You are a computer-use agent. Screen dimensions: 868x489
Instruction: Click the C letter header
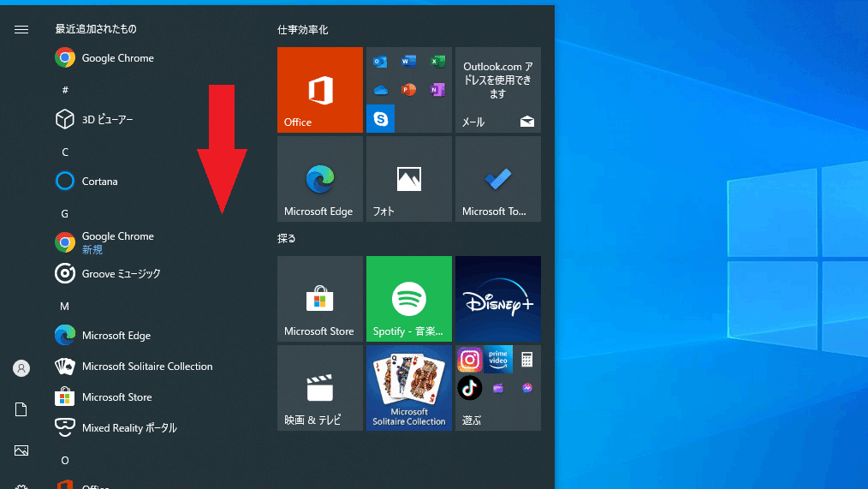(65, 152)
